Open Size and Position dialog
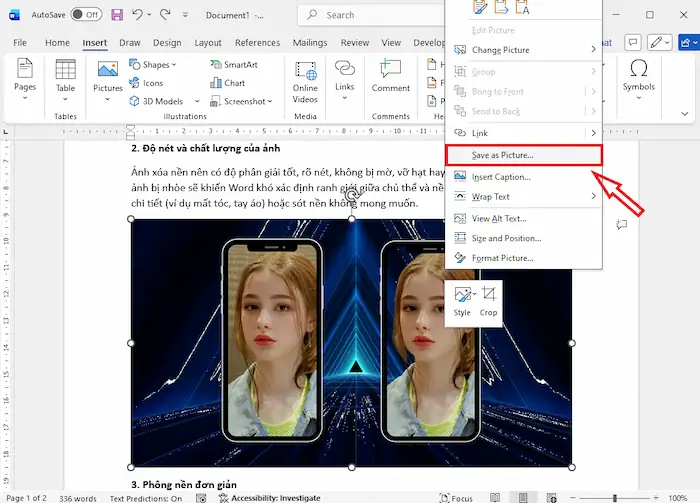 tap(524, 238)
